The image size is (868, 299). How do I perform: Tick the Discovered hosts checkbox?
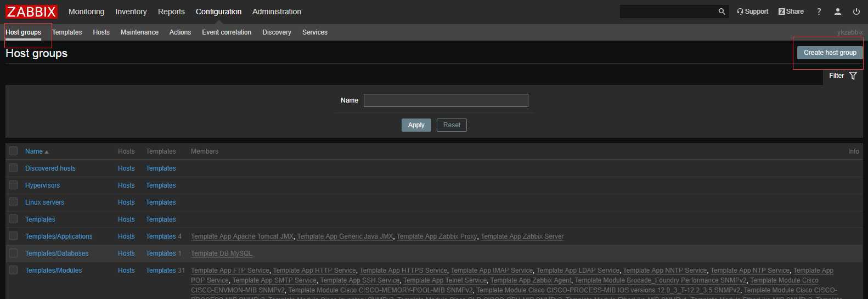pos(13,168)
